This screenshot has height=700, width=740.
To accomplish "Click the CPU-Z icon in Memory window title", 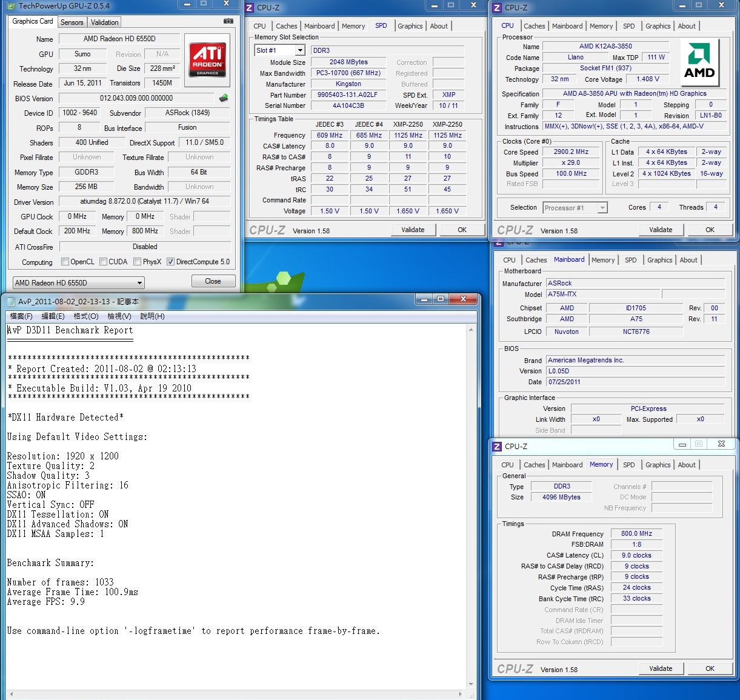I will click(x=497, y=447).
